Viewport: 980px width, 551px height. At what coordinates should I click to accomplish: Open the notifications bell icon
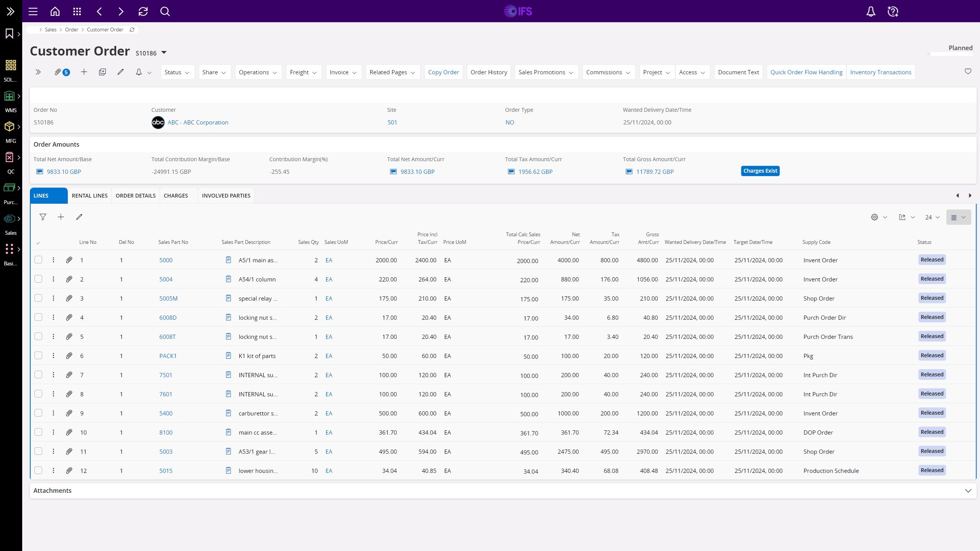(x=870, y=11)
